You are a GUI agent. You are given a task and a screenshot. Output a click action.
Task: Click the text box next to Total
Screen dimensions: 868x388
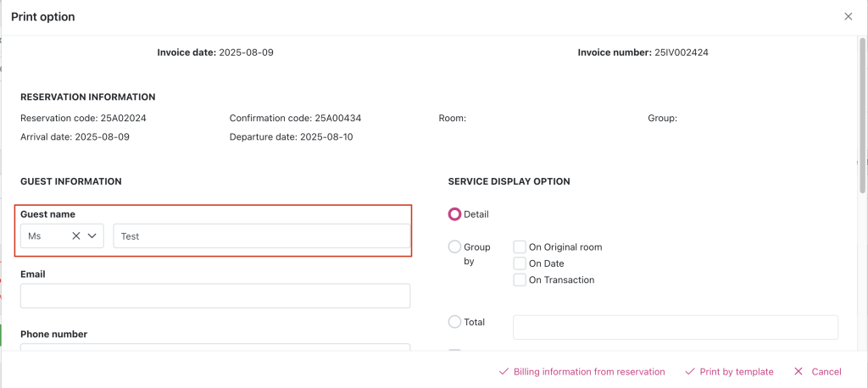tap(675, 327)
